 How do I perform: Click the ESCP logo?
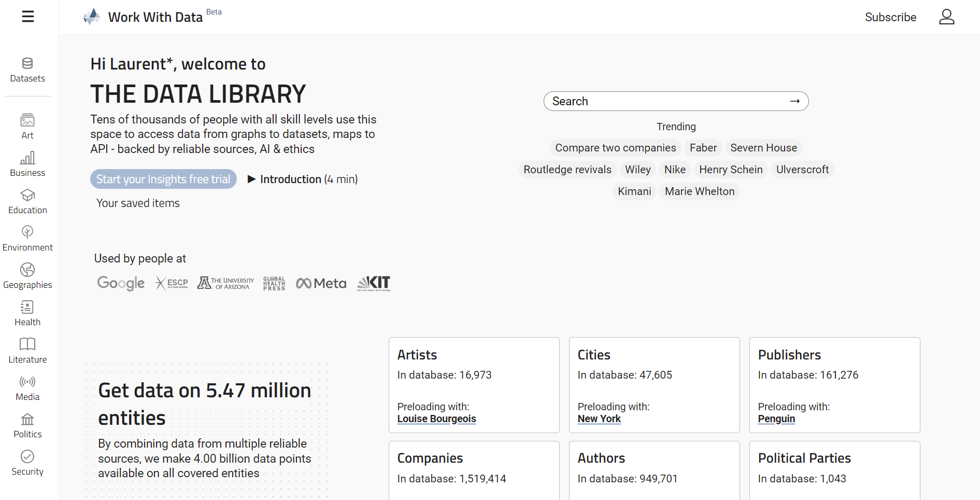(172, 283)
